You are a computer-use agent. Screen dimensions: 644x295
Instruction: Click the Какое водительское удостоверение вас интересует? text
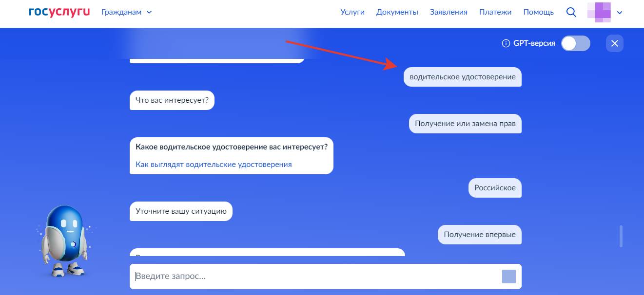click(232, 147)
